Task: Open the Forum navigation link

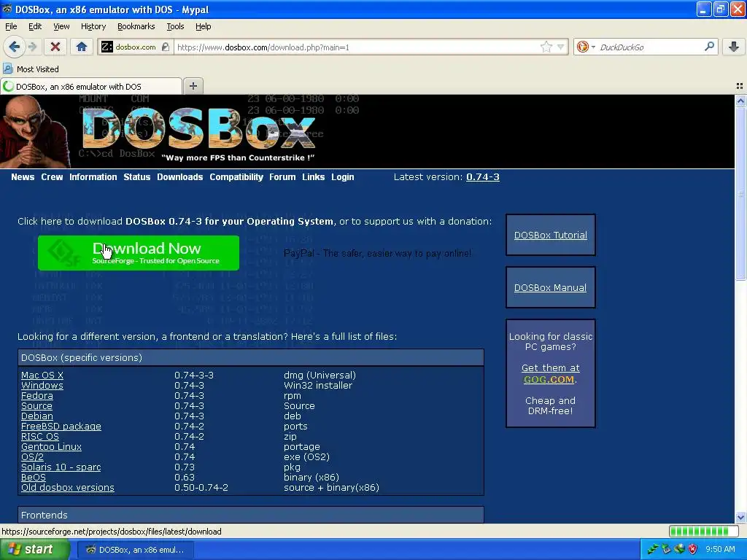Action: coord(282,177)
